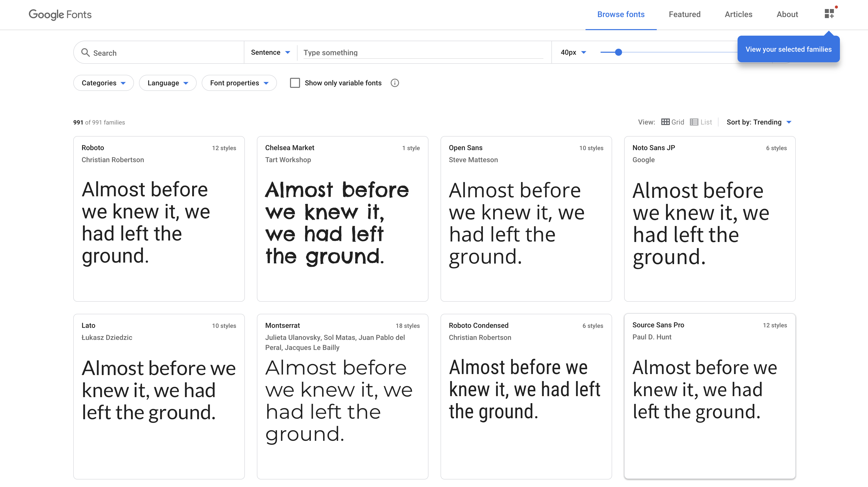Expand the Language filter dropdown
868x487 pixels.
click(x=168, y=83)
